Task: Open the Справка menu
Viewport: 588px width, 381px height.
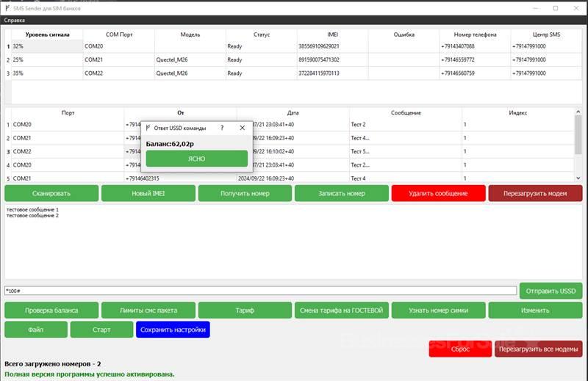Action: click(x=15, y=21)
